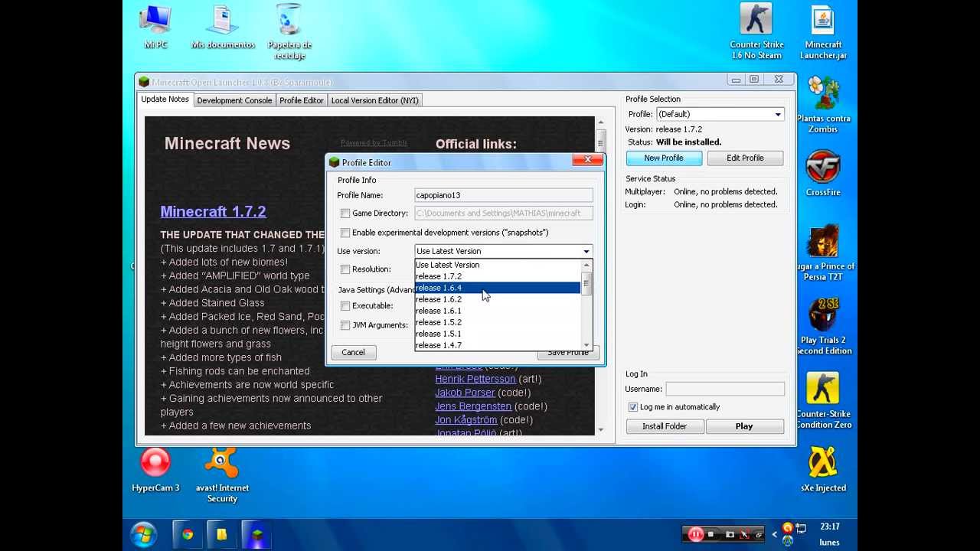
Task: Edit the Profile Name field capopiano13
Action: point(504,195)
